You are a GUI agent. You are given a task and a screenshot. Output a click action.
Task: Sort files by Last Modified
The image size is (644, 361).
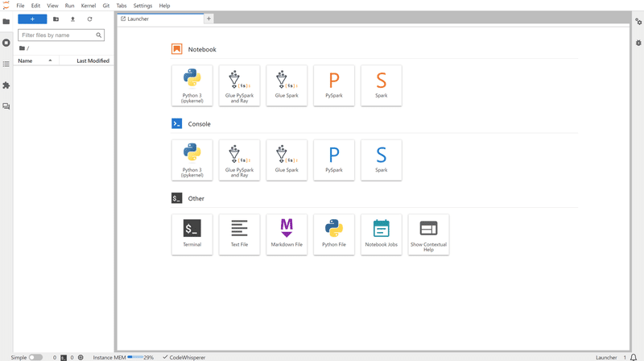click(x=87, y=60)
